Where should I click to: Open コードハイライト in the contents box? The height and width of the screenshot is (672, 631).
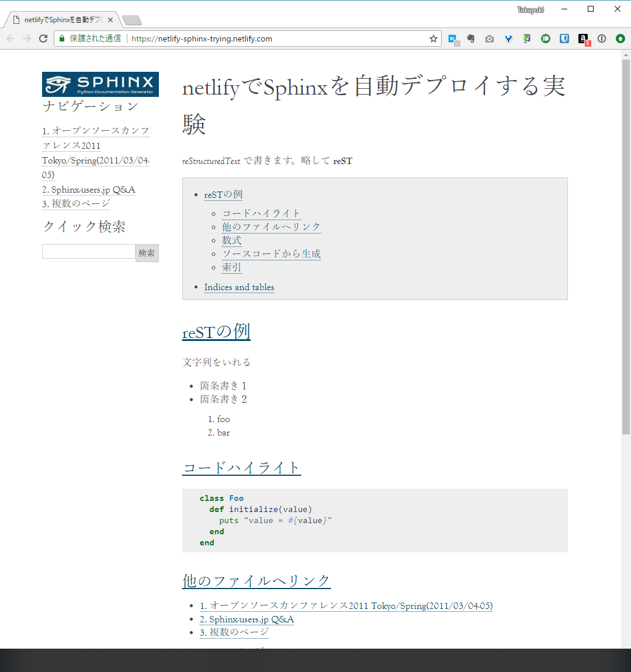261,214
